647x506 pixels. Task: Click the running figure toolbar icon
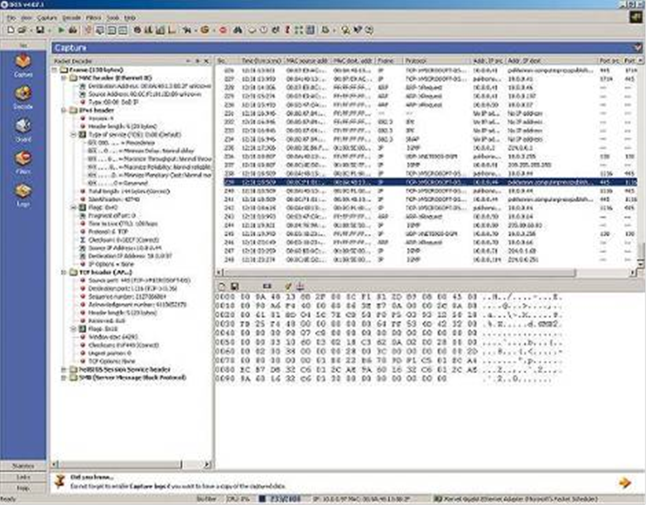coord(187,30)
